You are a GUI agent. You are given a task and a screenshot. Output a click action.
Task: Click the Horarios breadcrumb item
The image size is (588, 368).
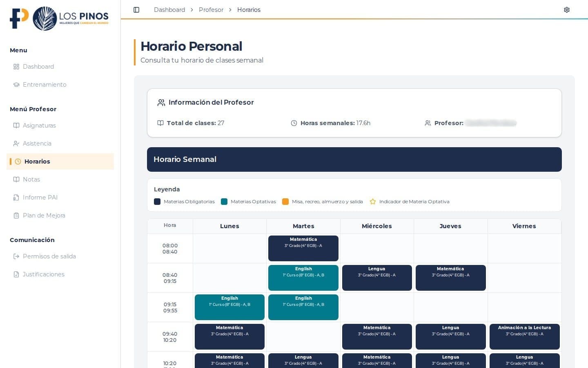pos(249,10)
